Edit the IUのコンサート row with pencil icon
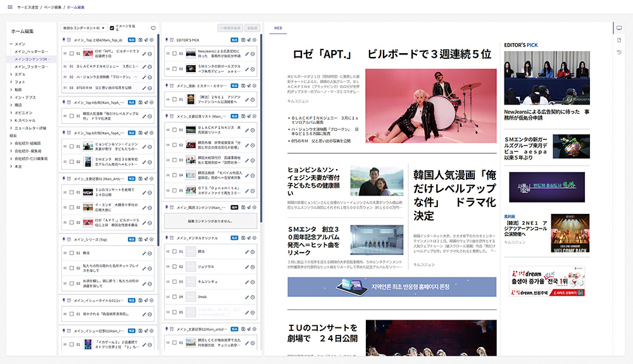Image resolution: width=633 pixels, height=364 pixels. pyautogui.click(x=144, y=192)
